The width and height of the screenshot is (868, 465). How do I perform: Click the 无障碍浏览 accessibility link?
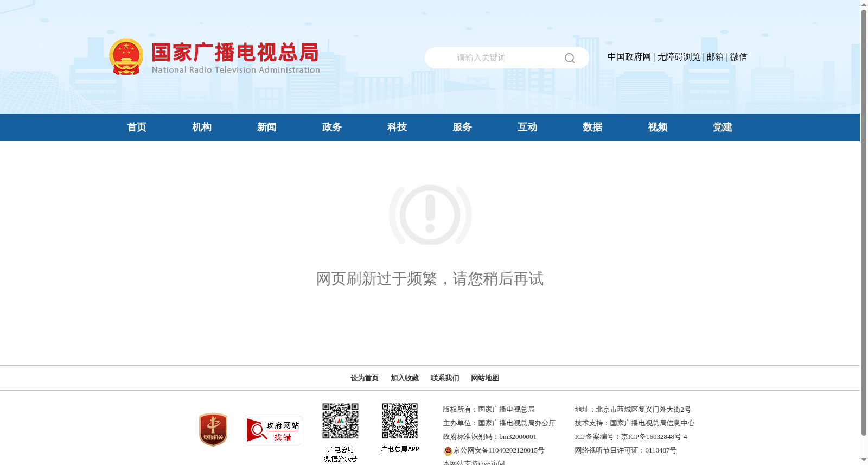[x=679, y=57]
